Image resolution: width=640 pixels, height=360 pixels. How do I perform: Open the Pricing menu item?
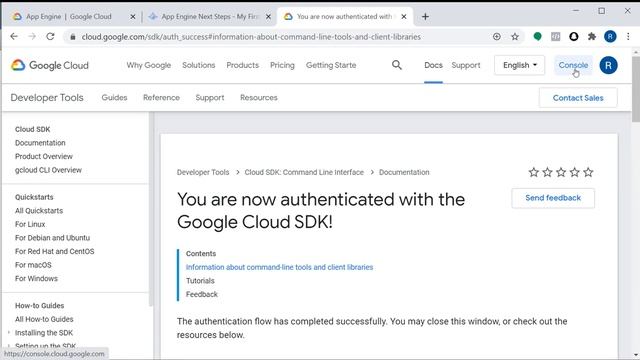(282, 65)
